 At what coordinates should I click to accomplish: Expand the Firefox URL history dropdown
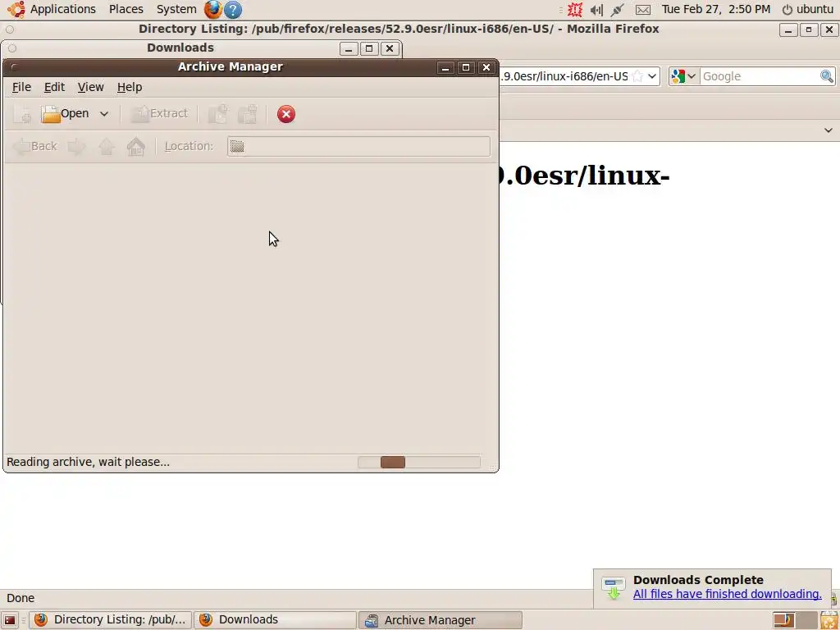pos(652,76)
